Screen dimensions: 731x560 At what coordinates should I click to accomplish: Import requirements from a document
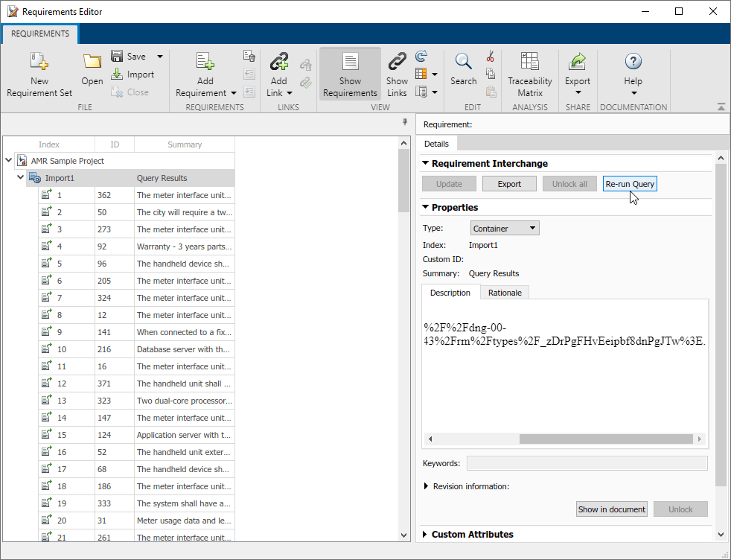(133, 74)
